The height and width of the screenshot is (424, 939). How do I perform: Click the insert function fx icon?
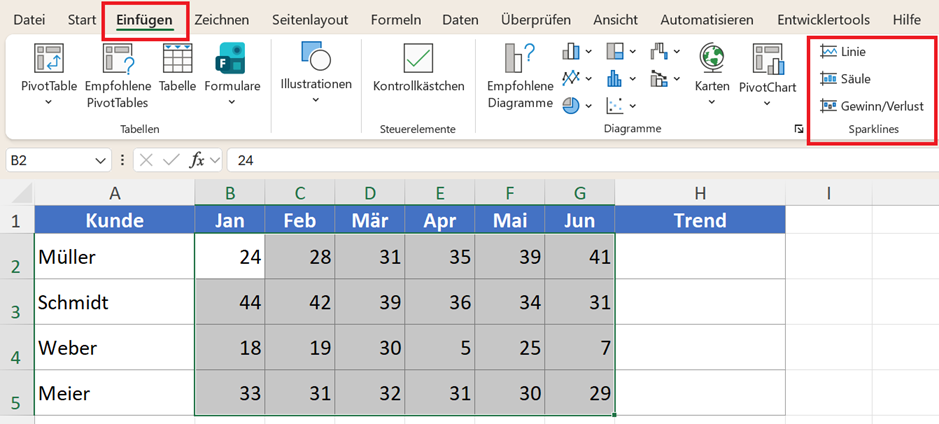[197, 160]
